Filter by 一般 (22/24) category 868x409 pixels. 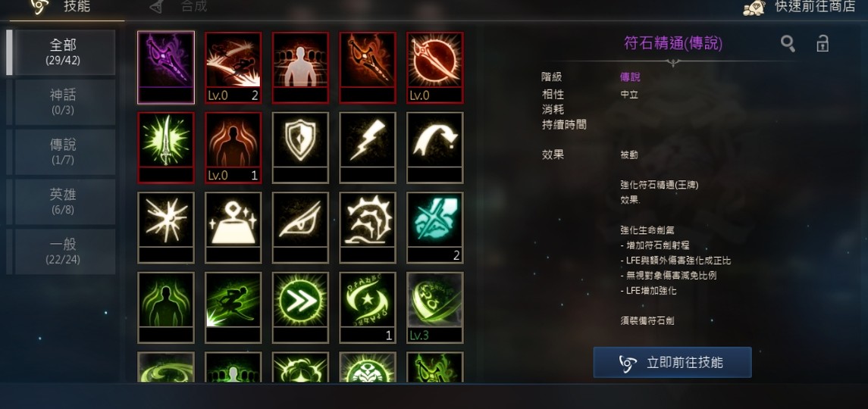63,251
